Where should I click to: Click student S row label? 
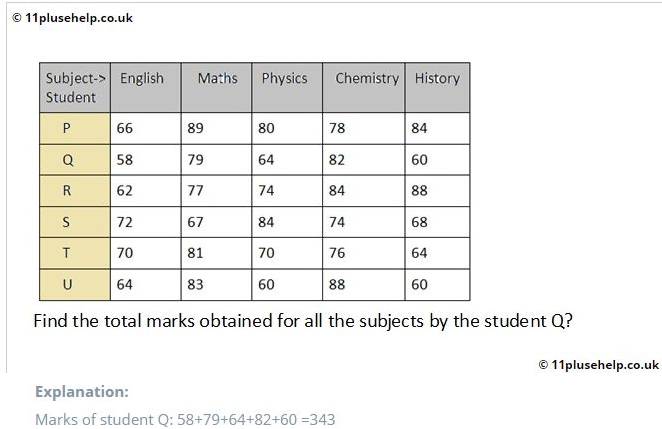point(75,222)
